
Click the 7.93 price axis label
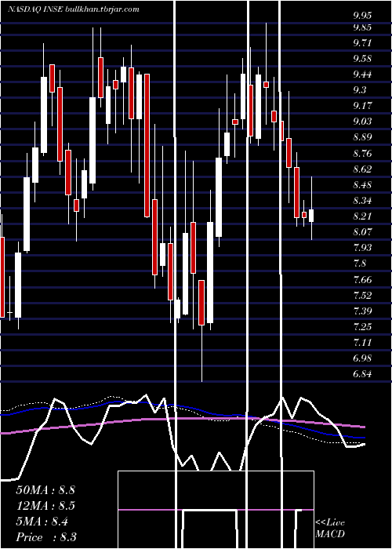pos(362,248)
